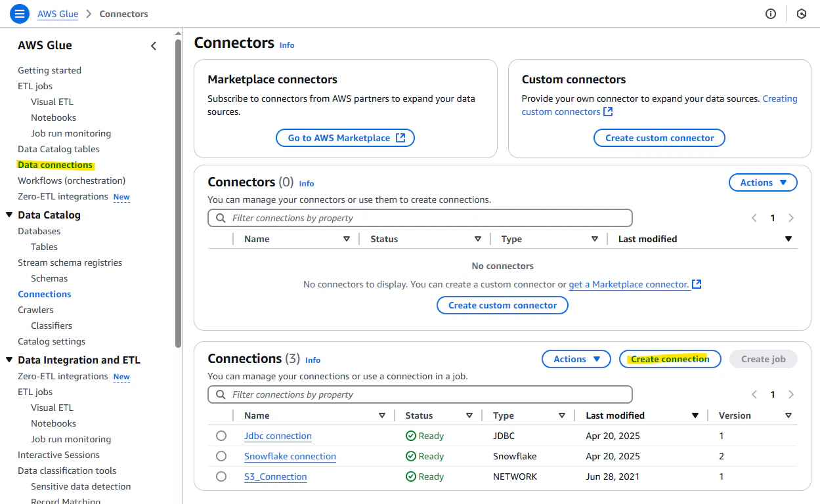Collapse the Data Catalog sidebar section
Image resolution: width=820 pixels, height=504 pixels.
coord(9,215)
